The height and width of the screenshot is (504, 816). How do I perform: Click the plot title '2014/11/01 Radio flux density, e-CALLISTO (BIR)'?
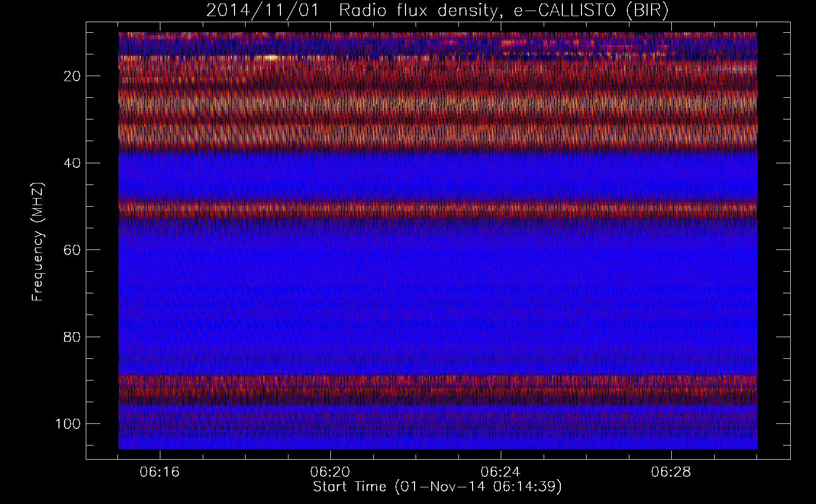pos(437,11)
